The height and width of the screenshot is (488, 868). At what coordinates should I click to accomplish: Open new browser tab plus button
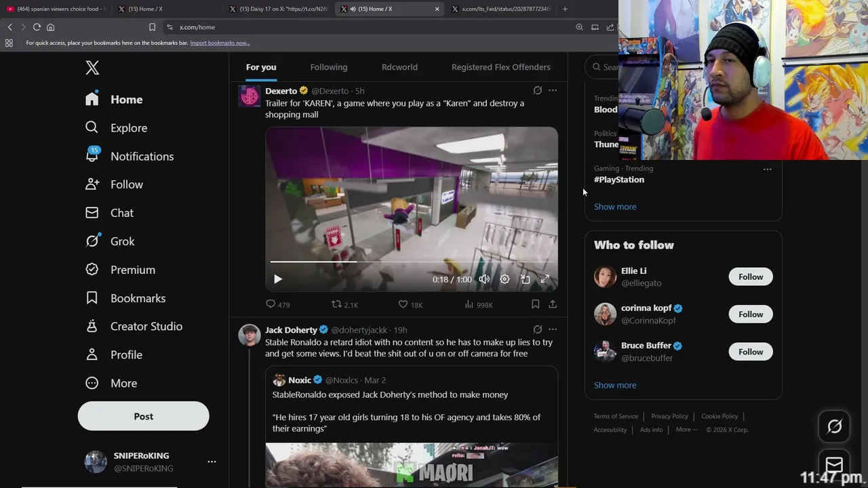565,9
